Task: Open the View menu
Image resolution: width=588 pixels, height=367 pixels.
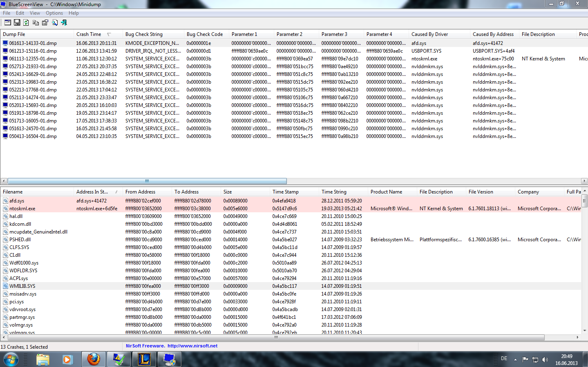Action: click(x=35, y=13)
